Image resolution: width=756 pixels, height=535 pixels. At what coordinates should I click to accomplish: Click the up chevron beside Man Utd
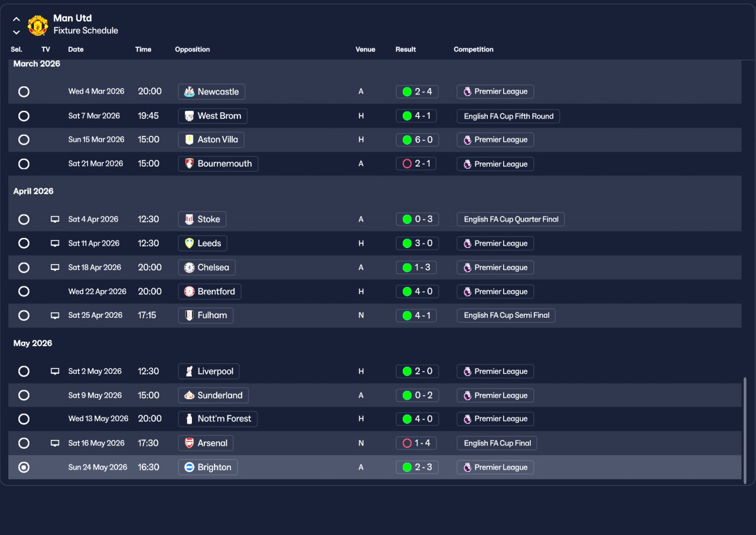pos(17,19)
